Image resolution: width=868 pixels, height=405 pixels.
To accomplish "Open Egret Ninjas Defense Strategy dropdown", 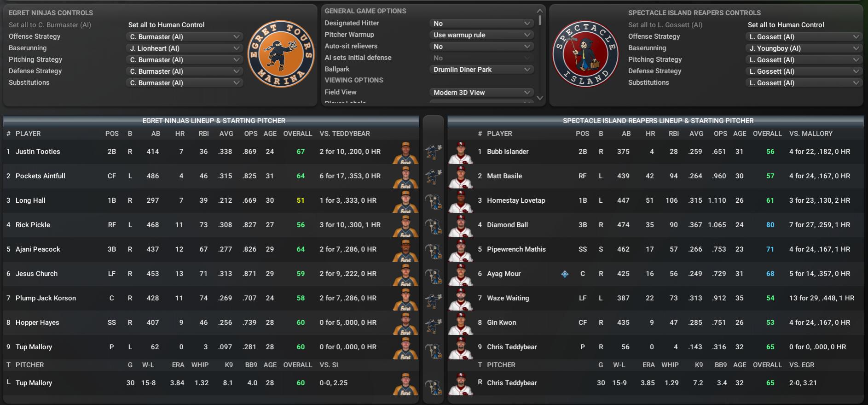I will click(x=185, y=71).
